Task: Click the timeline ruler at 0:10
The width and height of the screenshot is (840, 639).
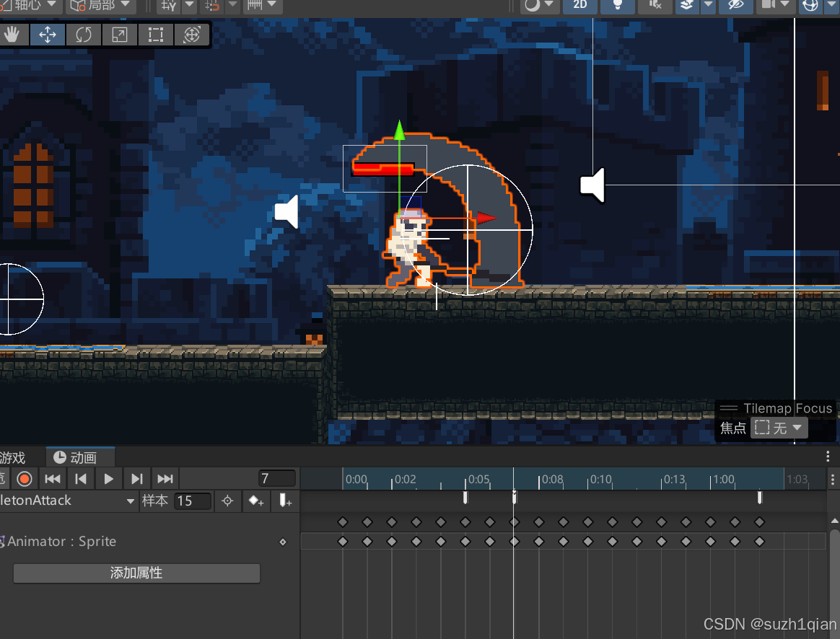Action: point(600,480)
